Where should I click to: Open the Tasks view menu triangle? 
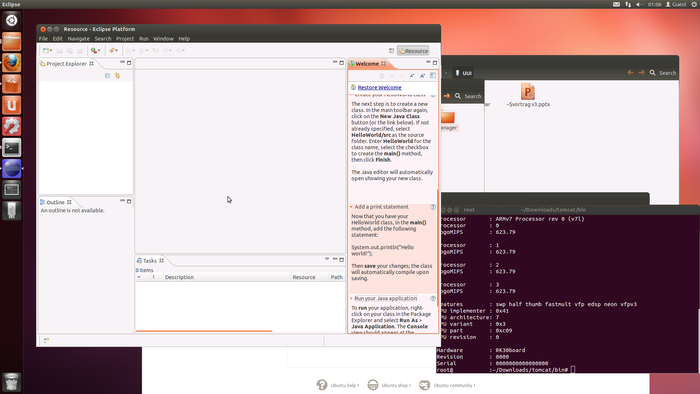[x=327, y=259]
